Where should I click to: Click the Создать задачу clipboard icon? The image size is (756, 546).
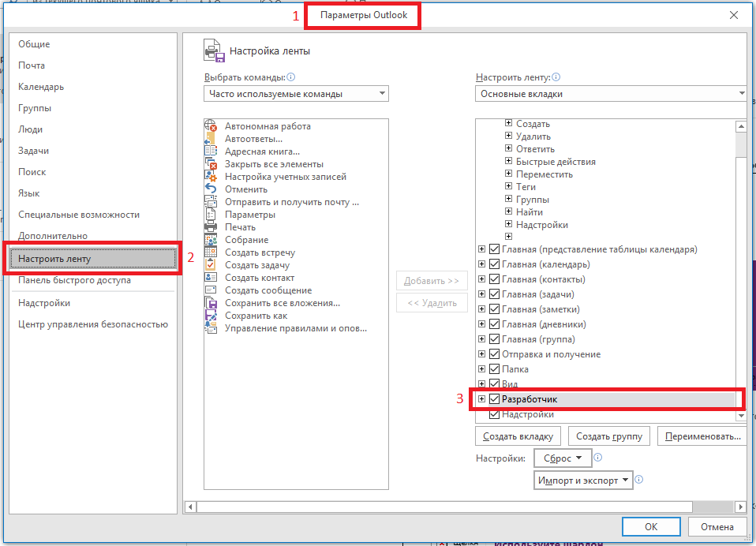pos(211,264)
